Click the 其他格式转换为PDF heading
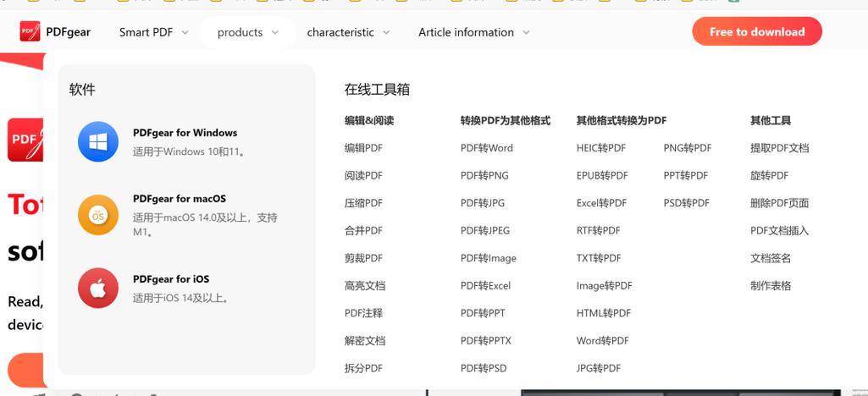The width and height of the screenshot is (868, 396). click(x=622, y=120)
